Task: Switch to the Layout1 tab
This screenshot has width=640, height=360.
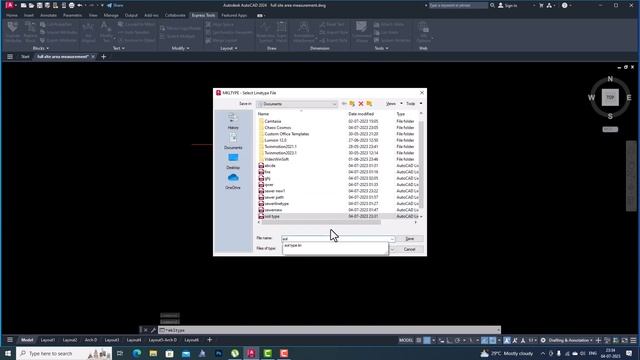Action: point(48,340)
